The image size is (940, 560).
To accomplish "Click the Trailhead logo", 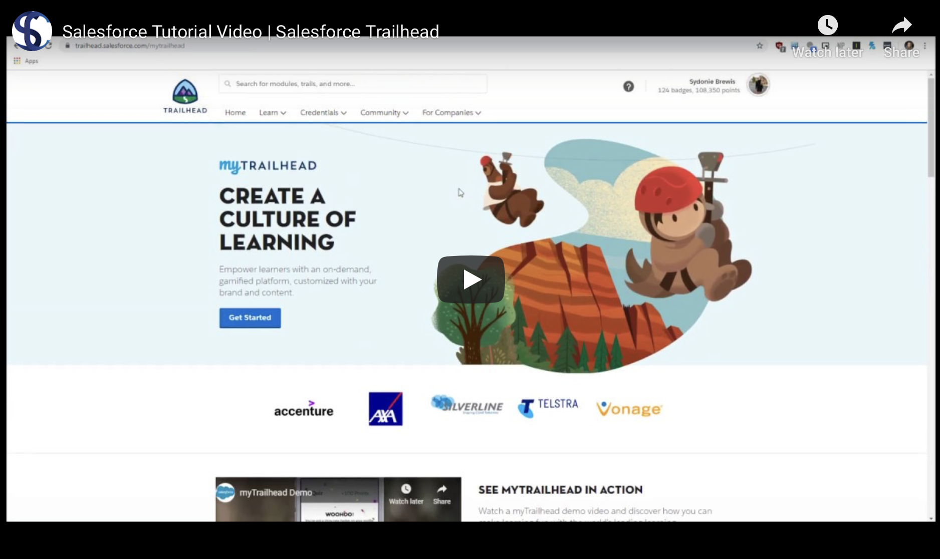I will pos(185,96).
